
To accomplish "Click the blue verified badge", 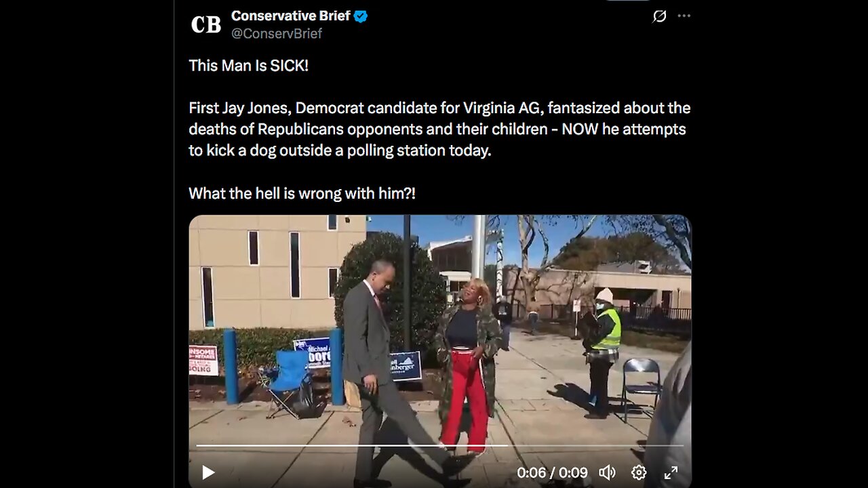I will pos(361,16).
